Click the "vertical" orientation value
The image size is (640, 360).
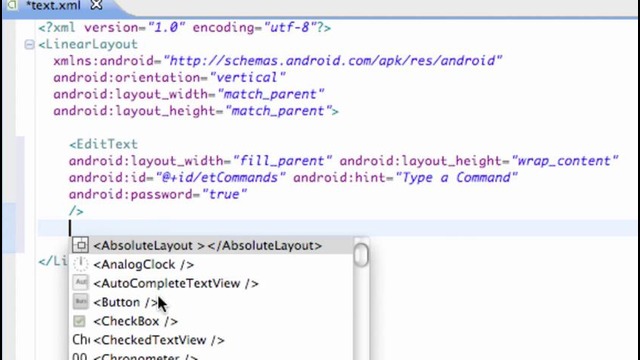click(247, 78)
